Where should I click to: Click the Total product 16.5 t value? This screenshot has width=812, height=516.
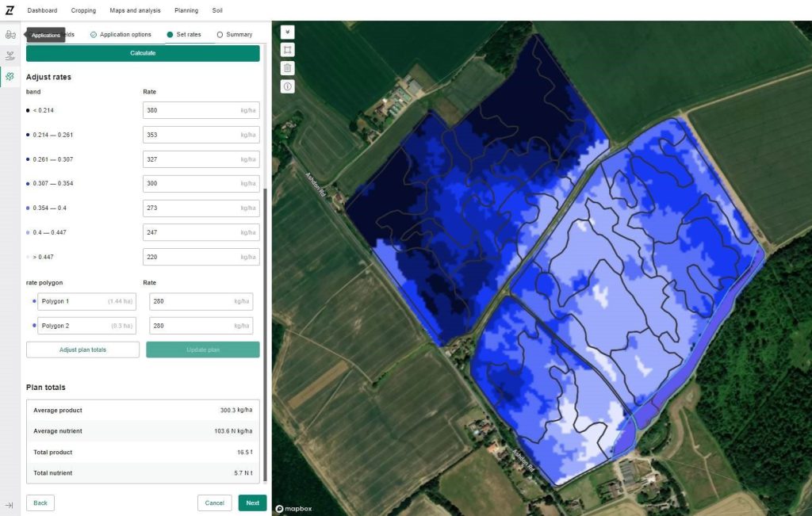245,453
